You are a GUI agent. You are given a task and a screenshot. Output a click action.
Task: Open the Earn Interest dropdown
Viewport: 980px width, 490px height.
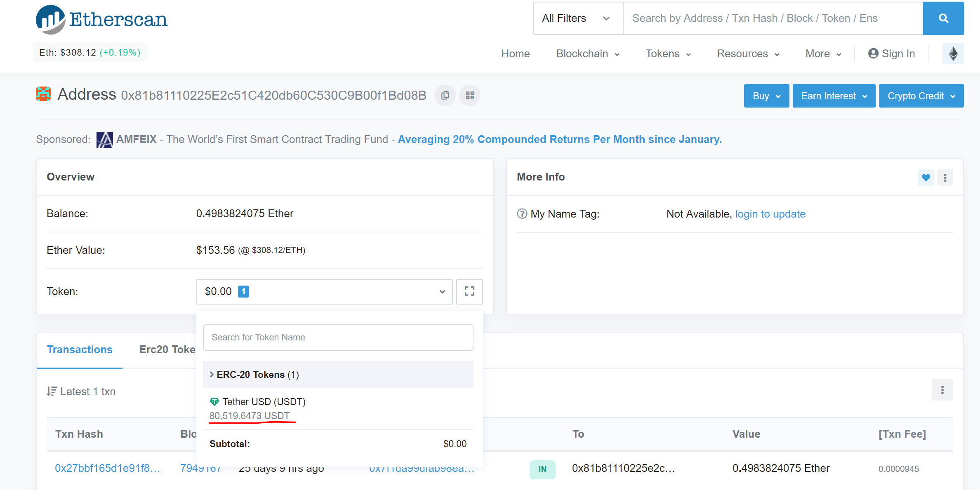[x=834, y=96]
